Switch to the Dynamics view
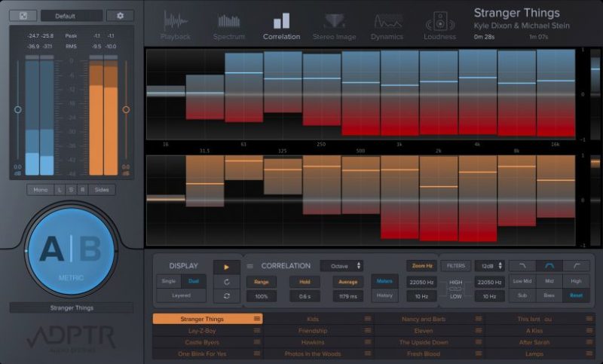Viewport: 603px width, 364px height. pyautogui.click(x=387, y=26)
